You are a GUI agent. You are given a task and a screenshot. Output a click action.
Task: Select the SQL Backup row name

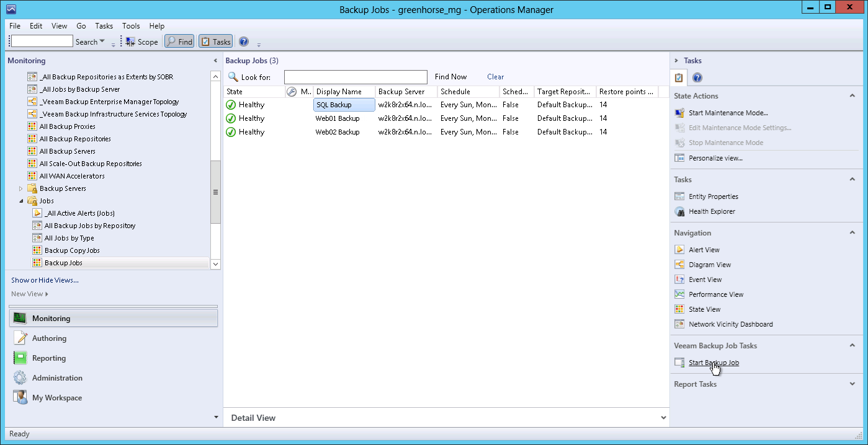[x=344, y=105]
